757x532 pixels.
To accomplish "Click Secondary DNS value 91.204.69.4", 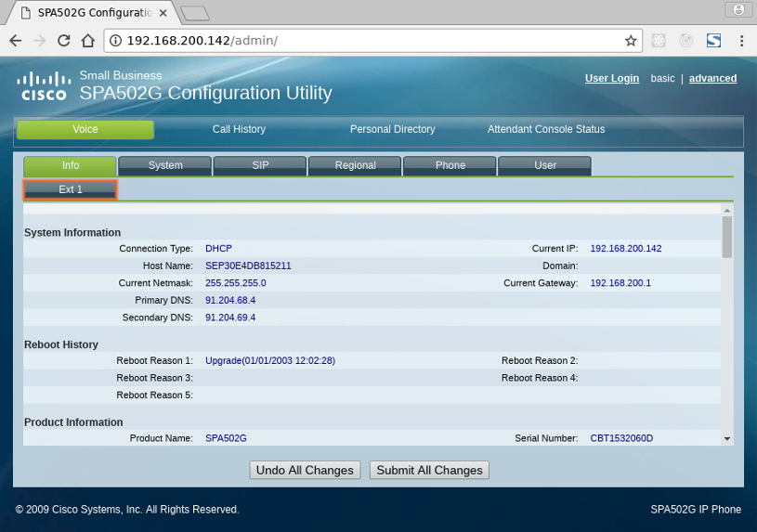I will (230, 318).
